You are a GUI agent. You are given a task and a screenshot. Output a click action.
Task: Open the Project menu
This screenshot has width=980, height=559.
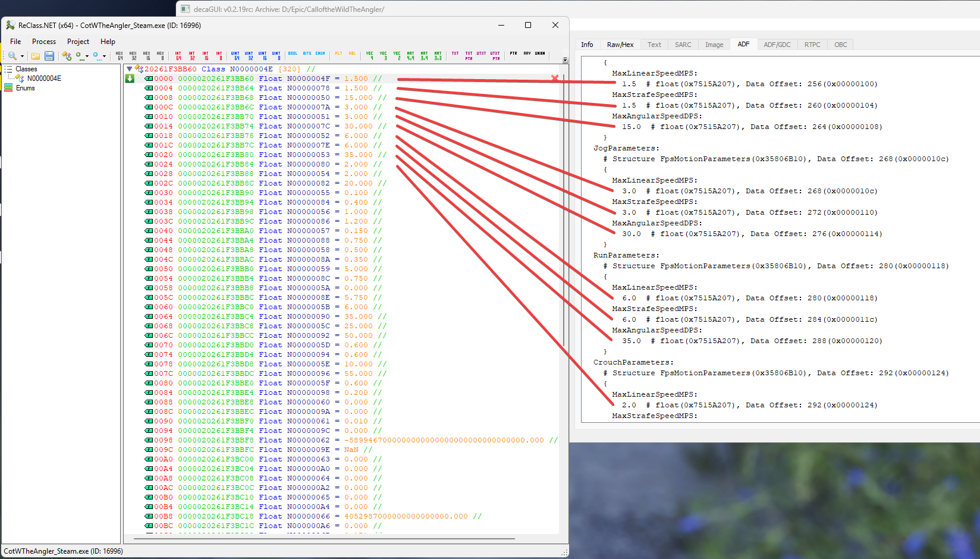point(78,42)
